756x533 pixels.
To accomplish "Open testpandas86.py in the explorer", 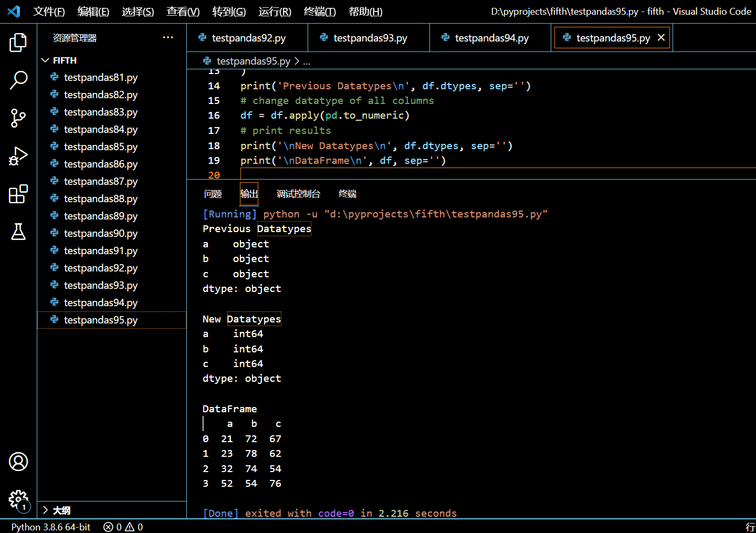I will tap(112, 164).
